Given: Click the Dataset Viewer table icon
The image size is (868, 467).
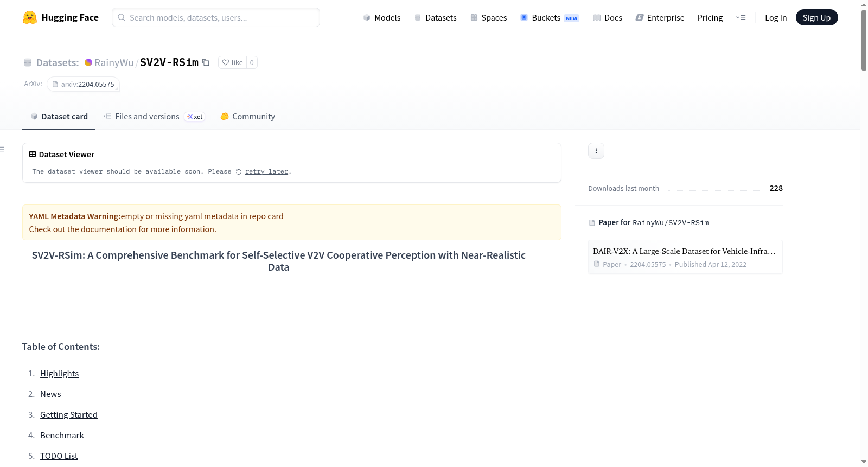Looking at the screenshot, I should pos(33,155).
